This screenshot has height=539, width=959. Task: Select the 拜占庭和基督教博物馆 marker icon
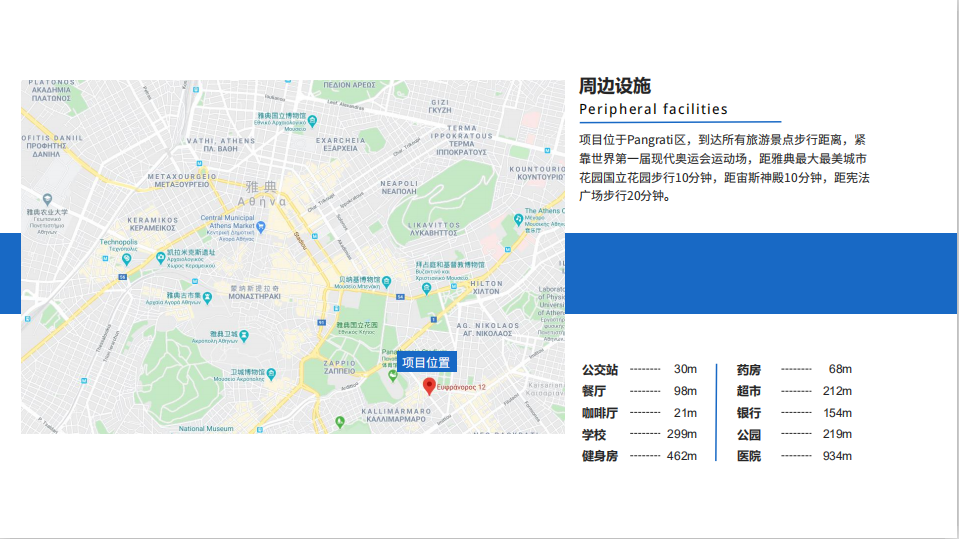coord(427,288)
